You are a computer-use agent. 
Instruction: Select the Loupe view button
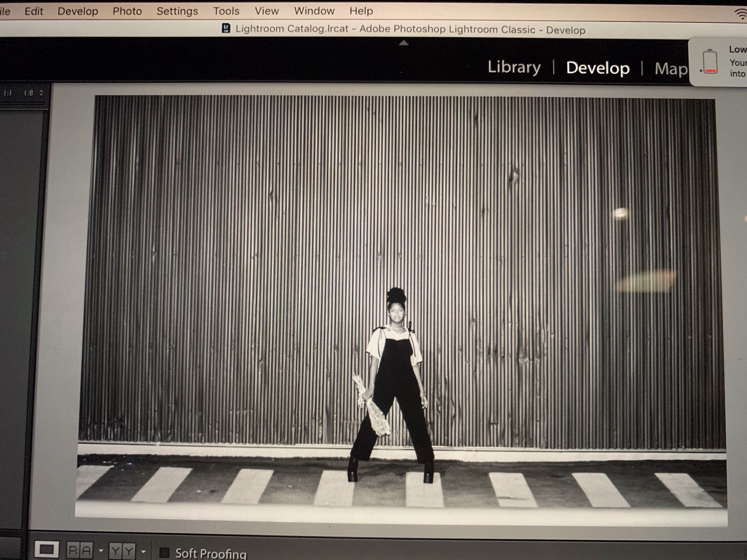point(46,549)
